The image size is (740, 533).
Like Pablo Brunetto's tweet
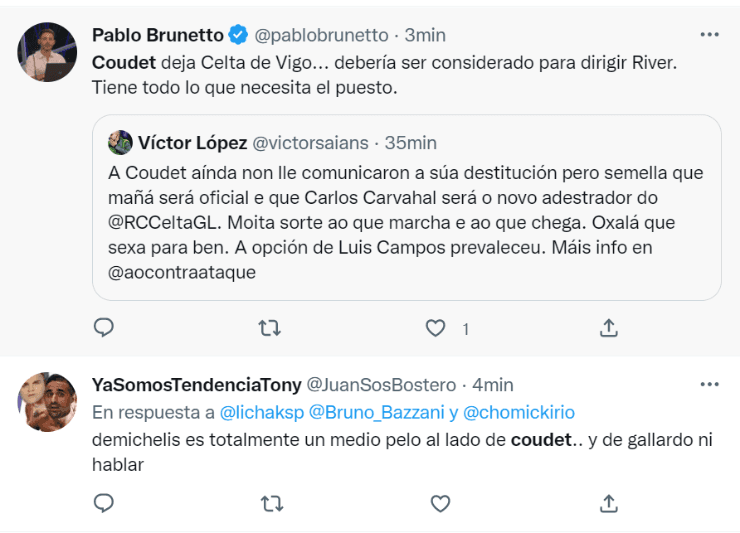click(436, 327)
